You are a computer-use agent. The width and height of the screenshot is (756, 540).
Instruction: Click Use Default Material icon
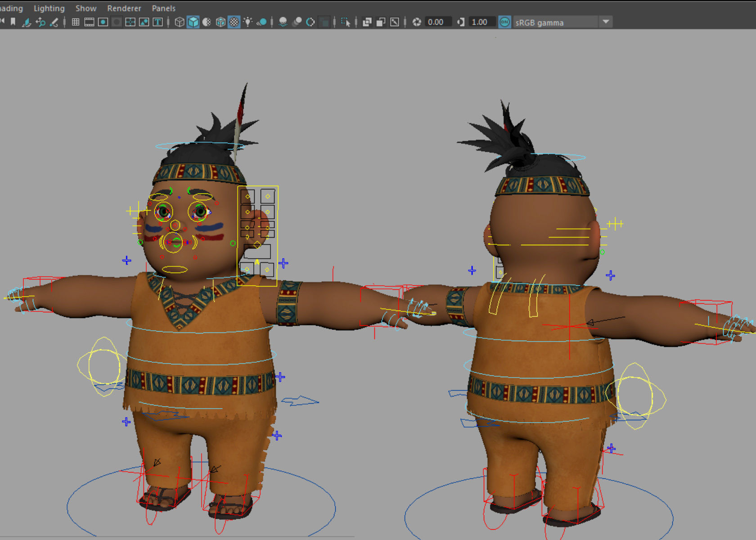click(207, 22)
